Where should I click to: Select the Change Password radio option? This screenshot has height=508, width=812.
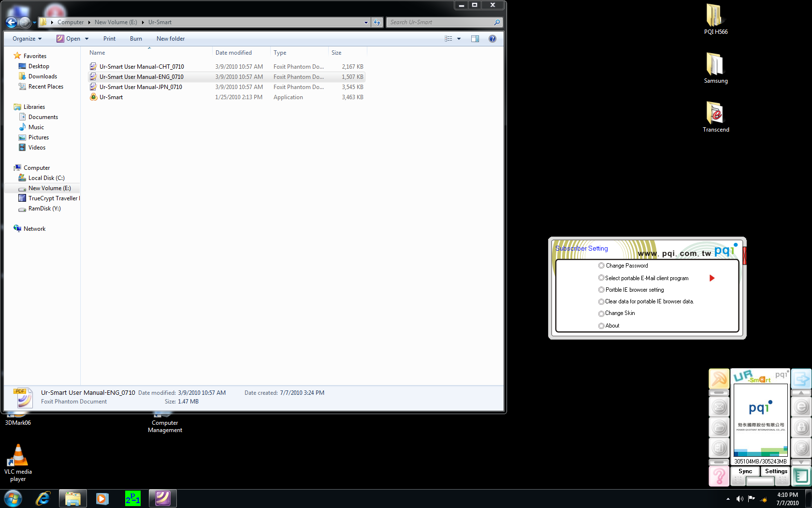point(601,266)
